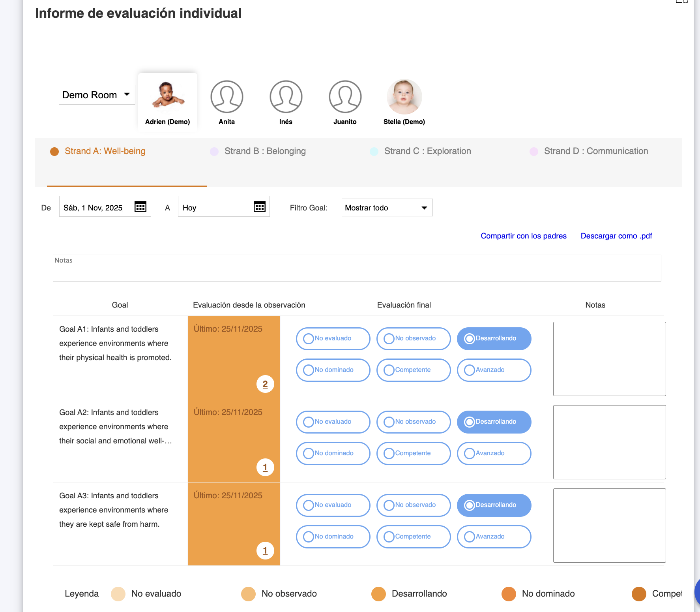Image resolution: width=700 pixels, height=612 pixels.
Task: Set Goal A2 to No dominado
Action: (333, 453)
